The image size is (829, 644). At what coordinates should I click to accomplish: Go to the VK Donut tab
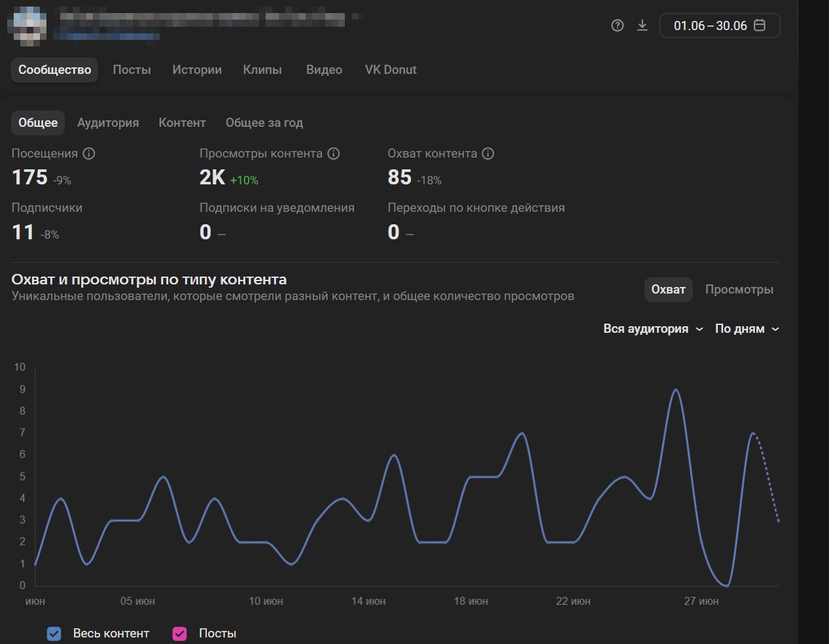click(391, 70)
